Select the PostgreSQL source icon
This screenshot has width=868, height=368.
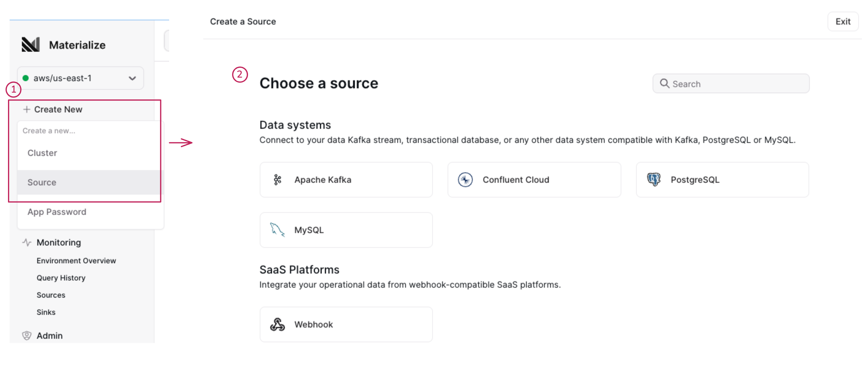(x=654, y=179)
